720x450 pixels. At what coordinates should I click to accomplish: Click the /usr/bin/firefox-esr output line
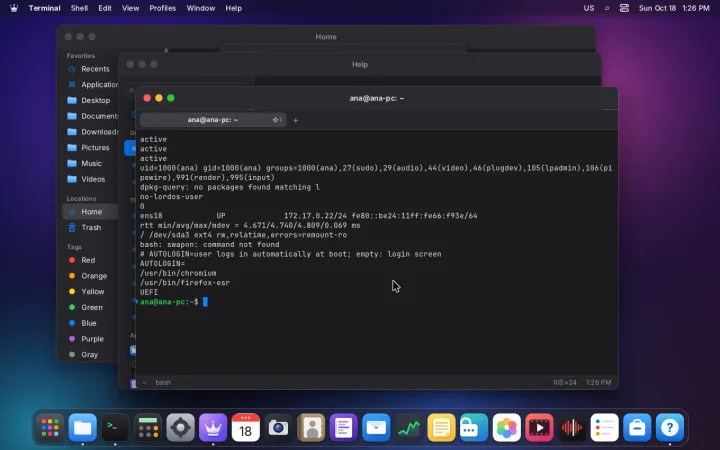tap(185, 283)
